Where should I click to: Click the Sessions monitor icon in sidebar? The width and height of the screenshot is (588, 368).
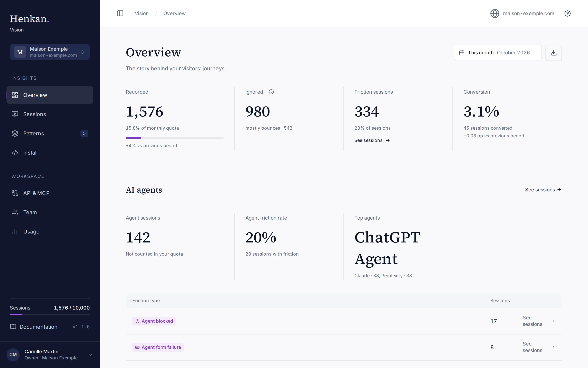pyautogui.click(x=15, y=114)
